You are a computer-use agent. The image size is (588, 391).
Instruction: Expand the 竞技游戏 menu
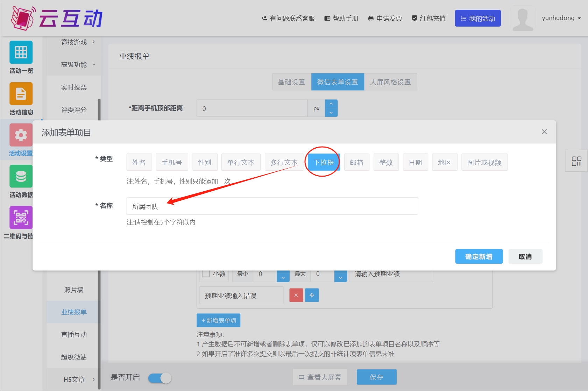tap(78, 42)
